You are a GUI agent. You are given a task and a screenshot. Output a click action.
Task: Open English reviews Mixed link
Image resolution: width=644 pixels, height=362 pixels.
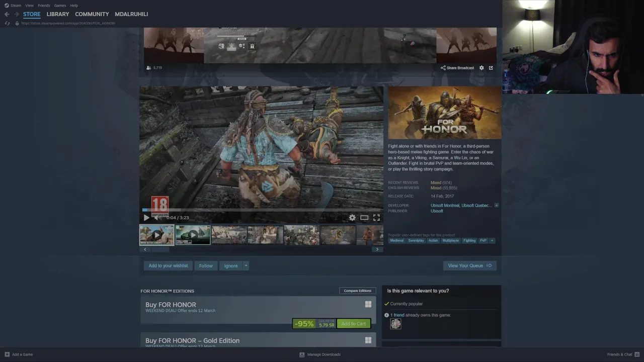point(444,188)
